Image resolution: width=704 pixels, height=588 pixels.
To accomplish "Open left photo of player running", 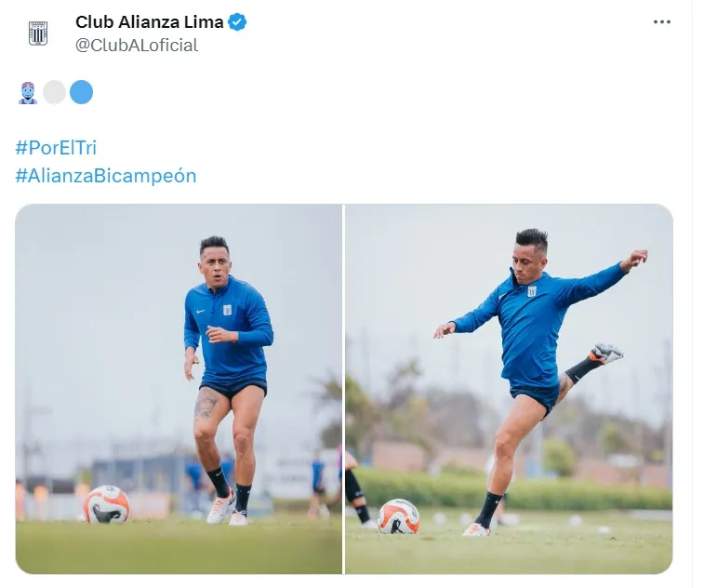I will pos(179,389).
